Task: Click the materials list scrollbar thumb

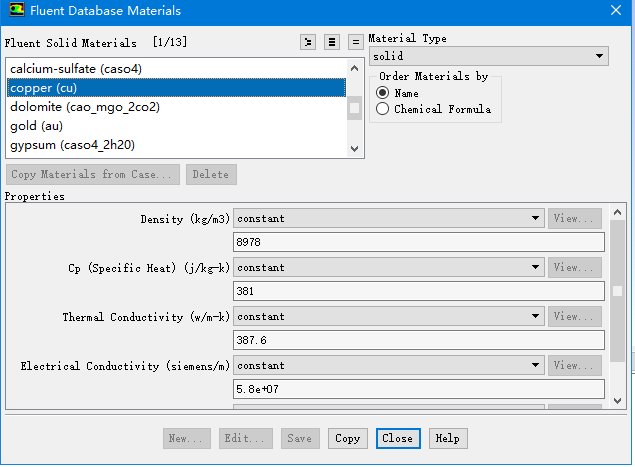Action: [x=354, y=108]
